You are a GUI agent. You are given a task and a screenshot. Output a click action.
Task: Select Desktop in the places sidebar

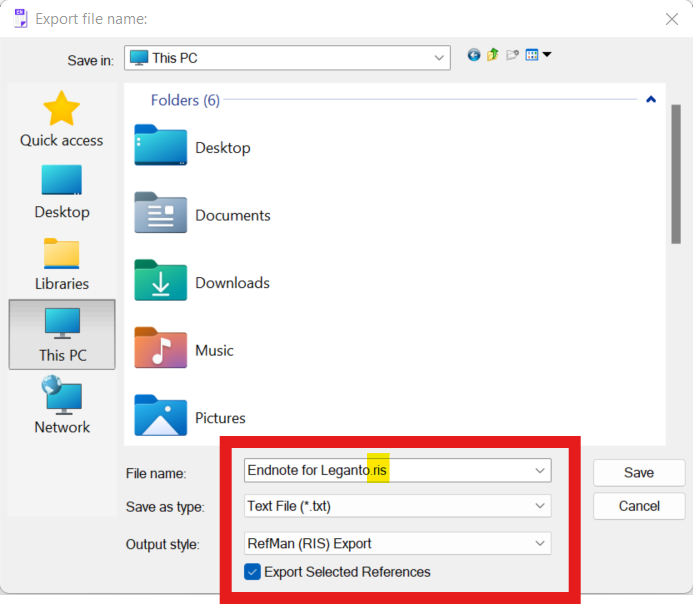pyautogui.click(x=62, y=192)
